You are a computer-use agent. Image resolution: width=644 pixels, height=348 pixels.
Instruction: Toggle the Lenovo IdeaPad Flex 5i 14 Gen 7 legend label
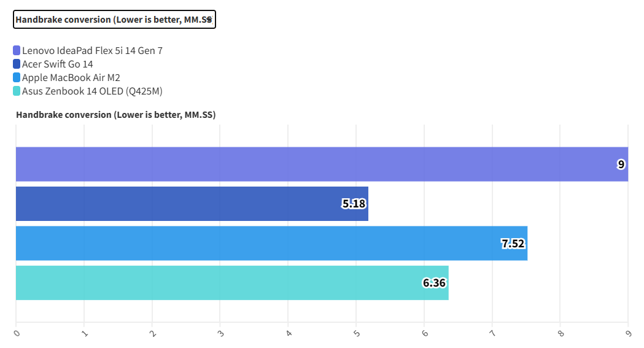tap(92, 50)
